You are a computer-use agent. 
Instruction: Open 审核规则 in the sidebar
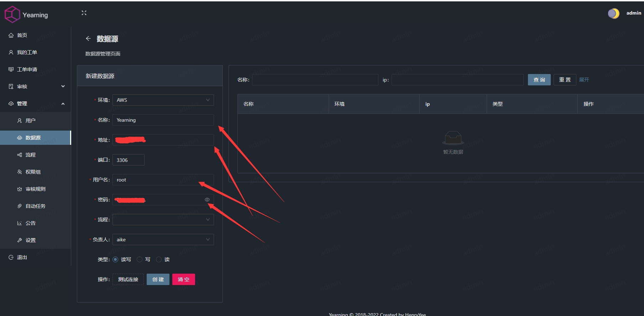click(36, 189)
